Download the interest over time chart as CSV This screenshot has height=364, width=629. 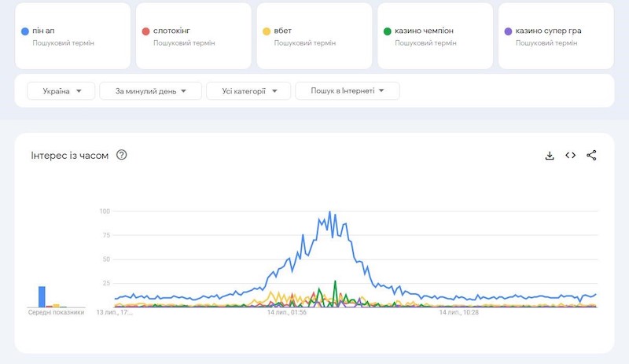click(550, 156)
